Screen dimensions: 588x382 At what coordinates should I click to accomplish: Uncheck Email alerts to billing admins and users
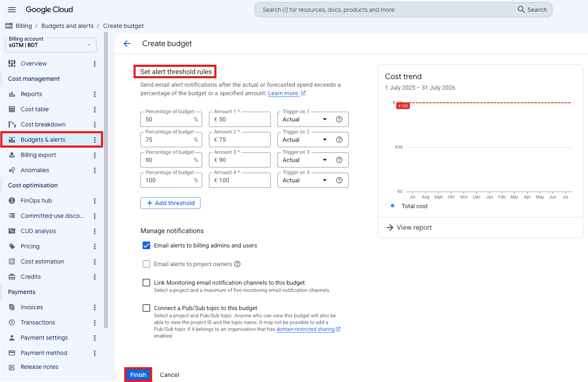(146, 245)
